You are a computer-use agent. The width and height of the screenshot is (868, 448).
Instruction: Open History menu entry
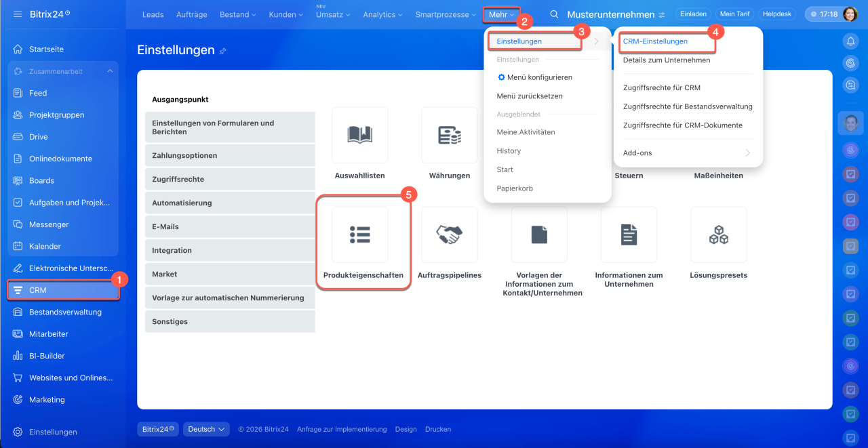pos(509,151)
